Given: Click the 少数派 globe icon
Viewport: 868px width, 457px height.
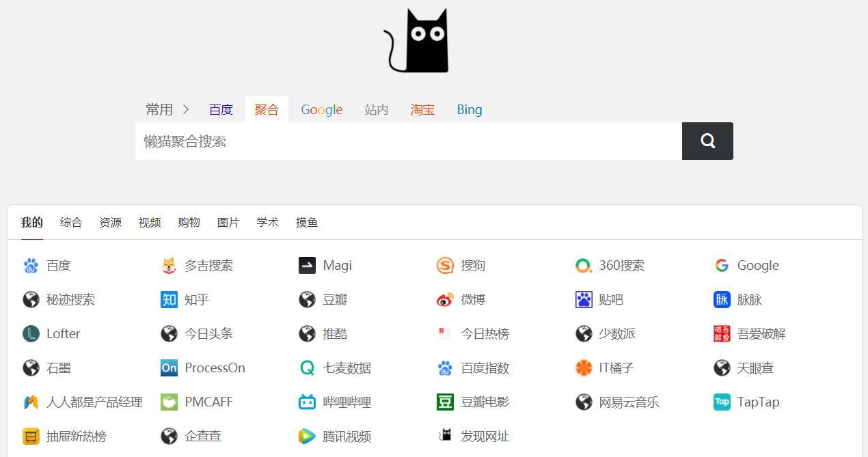Looking at the screenshot, I should (584, 333).
